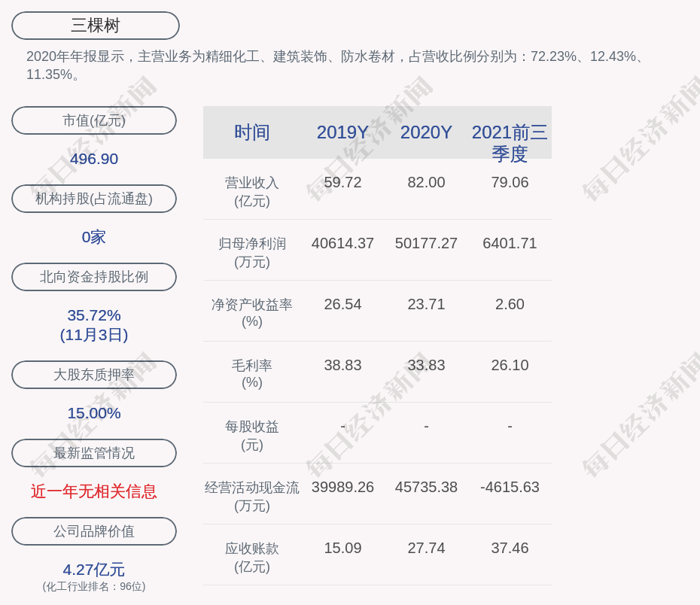Click the 4.27亿元 brand value figure
This screenshot has height=605, width=700.
(94, 570)
